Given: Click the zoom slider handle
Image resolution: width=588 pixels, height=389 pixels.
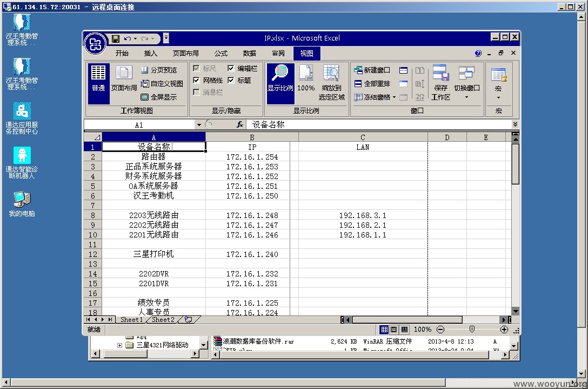Looking at the screenshot, I should coord(472,329).
